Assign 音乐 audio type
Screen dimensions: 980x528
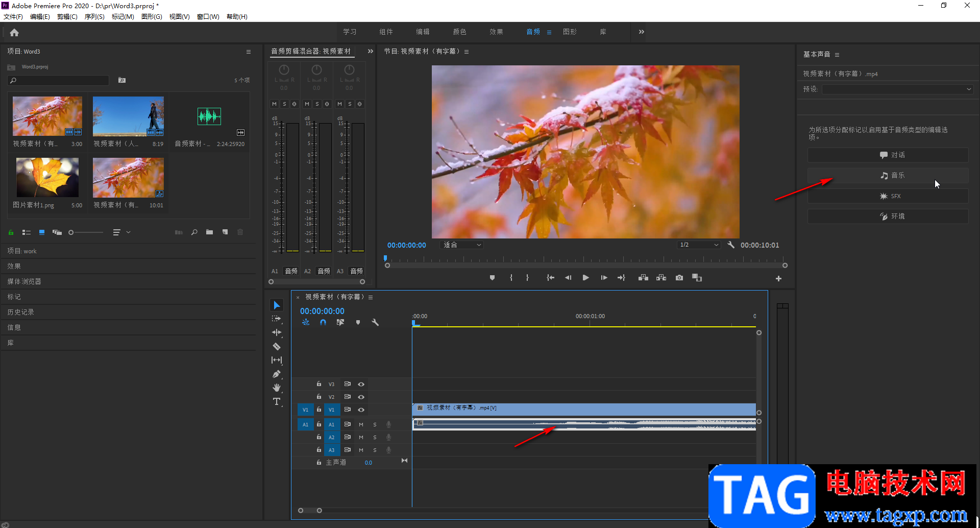pyautogui.click(x=888, y=175)
